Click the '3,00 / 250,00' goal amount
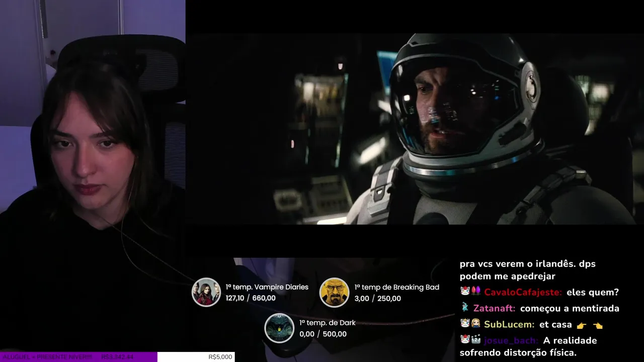This screenshot has height=362, width=644. pyautogui.click(x=378, y=298)
